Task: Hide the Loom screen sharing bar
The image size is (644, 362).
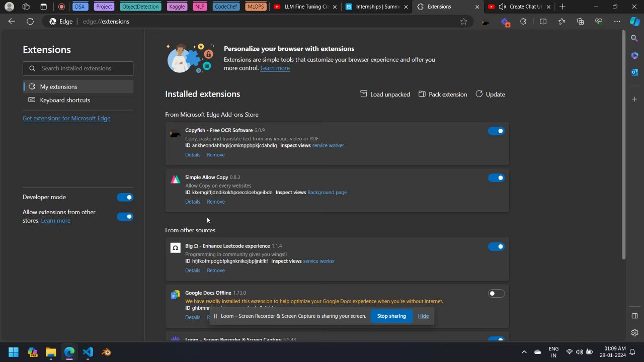Action: coord(423,316)
